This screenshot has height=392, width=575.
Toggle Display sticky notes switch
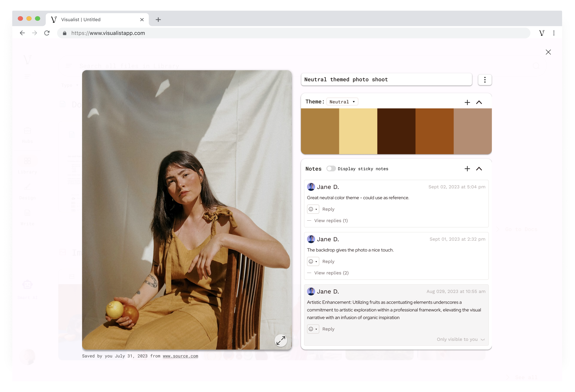331,169
